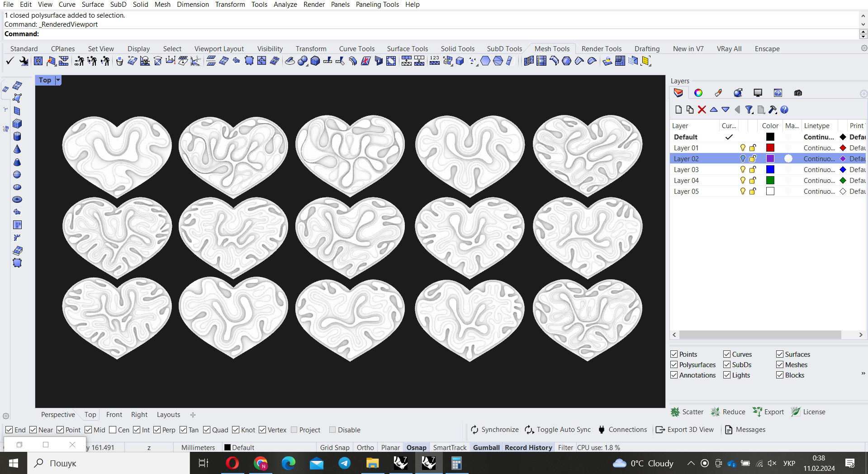Click the New Sublayer icon in Layers panel
Image resolution: width=868 pixels, height=474 pixels.
click(x=690, y=110)
